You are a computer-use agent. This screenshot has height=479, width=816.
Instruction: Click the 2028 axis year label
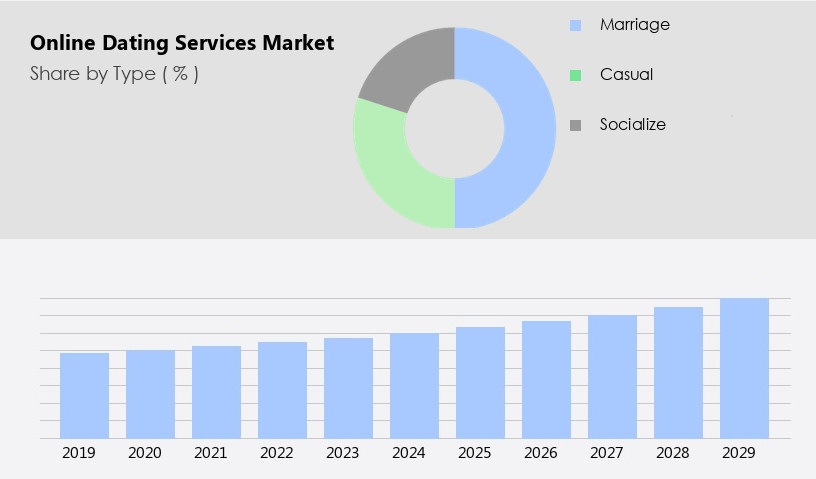(x=673, y=453)
